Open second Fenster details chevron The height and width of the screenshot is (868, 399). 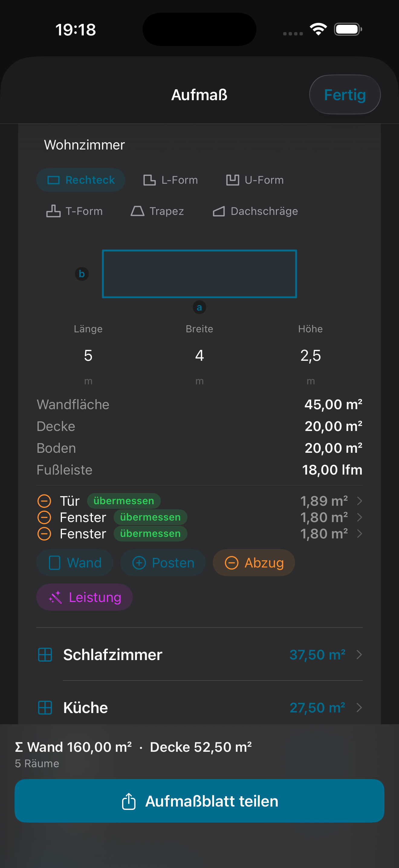(x=359, y=534)
